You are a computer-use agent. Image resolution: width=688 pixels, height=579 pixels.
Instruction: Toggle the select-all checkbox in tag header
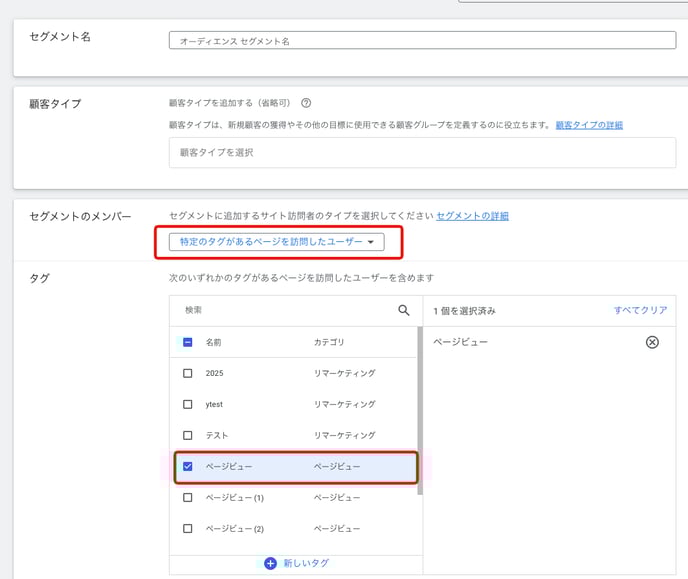click(187, 342)
